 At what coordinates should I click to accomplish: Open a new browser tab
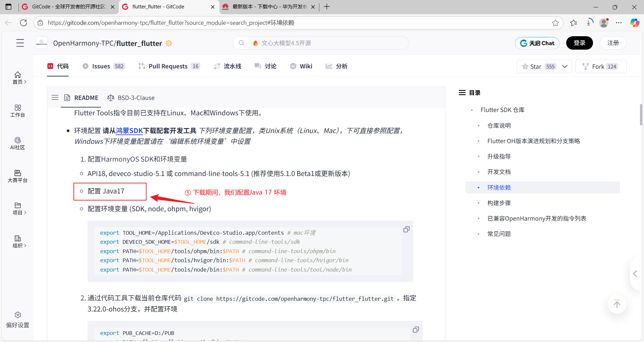point(327,7)
